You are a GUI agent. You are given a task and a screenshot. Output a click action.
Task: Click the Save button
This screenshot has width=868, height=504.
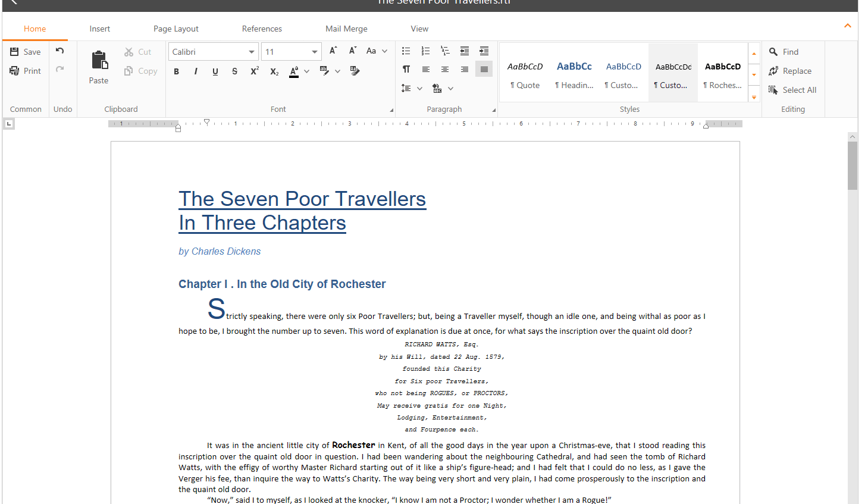26,52
